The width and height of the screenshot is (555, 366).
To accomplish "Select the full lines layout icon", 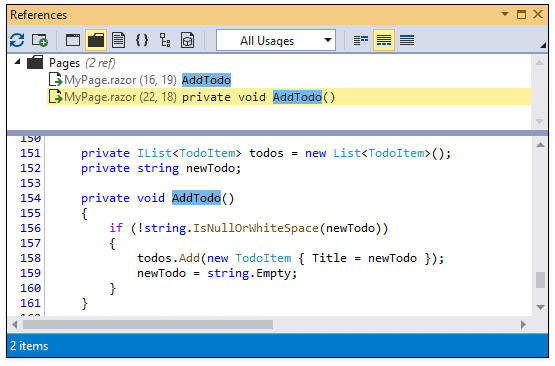I will pyautogui.click(x=407, y=40).
